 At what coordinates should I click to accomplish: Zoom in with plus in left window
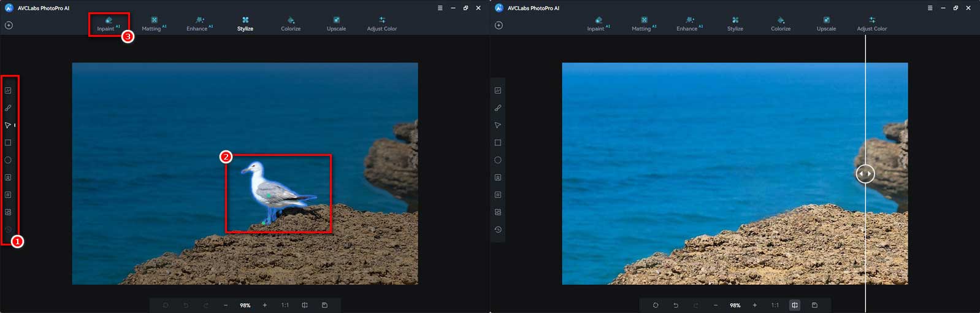pos(265,305)
